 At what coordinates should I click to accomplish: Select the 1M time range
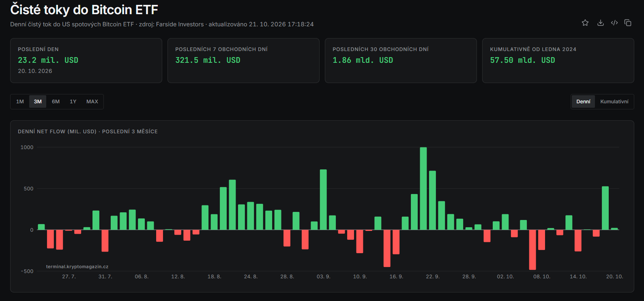pos(20,102)
